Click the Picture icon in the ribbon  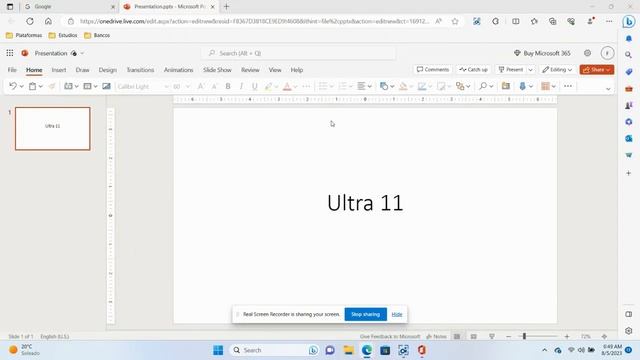tap(107, 86)
